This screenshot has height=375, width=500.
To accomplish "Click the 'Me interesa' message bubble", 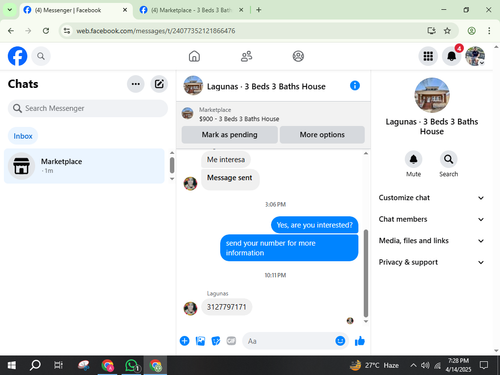I will click(x=226, y=159).
